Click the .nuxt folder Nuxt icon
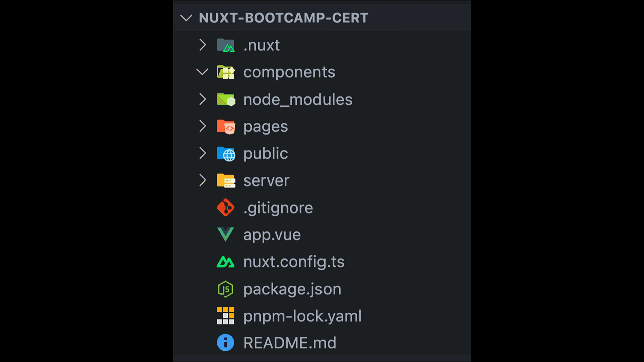 (226, 45)
